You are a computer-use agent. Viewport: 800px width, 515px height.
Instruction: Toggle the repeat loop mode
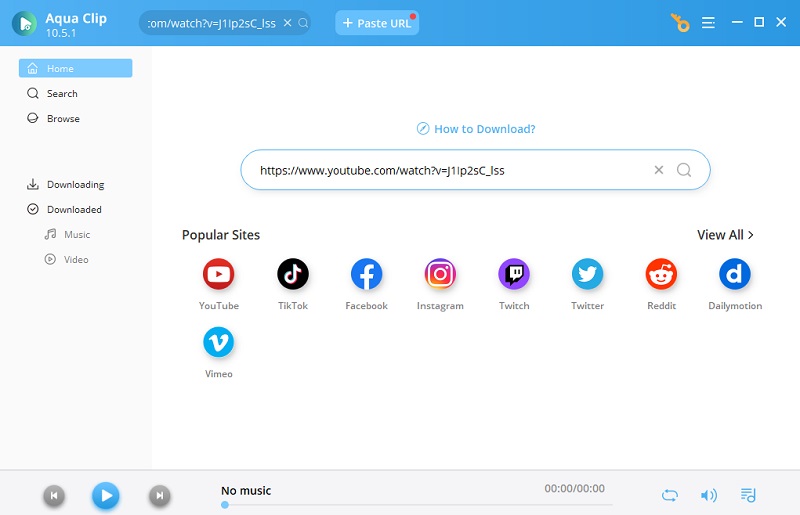pyautogui.click(x=670, y=495)
